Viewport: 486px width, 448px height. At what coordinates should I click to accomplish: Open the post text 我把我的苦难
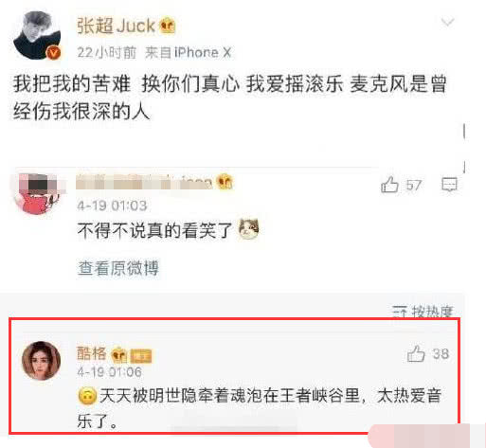pyautogui.click(x=72, y=84)
